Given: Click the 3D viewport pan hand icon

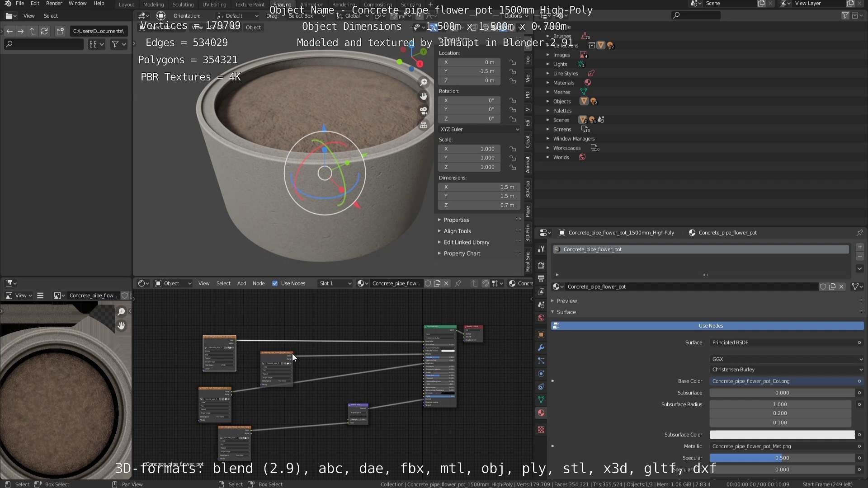Looking at the screenshot, I should [424, 96].
